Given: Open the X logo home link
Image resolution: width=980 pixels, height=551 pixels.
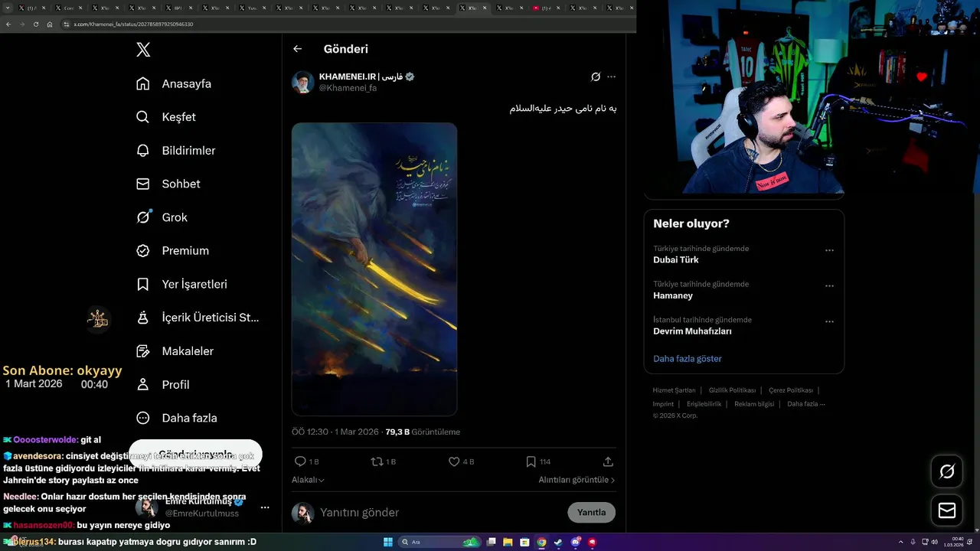Looking at the screenshot, I should [x=143, y=50].
